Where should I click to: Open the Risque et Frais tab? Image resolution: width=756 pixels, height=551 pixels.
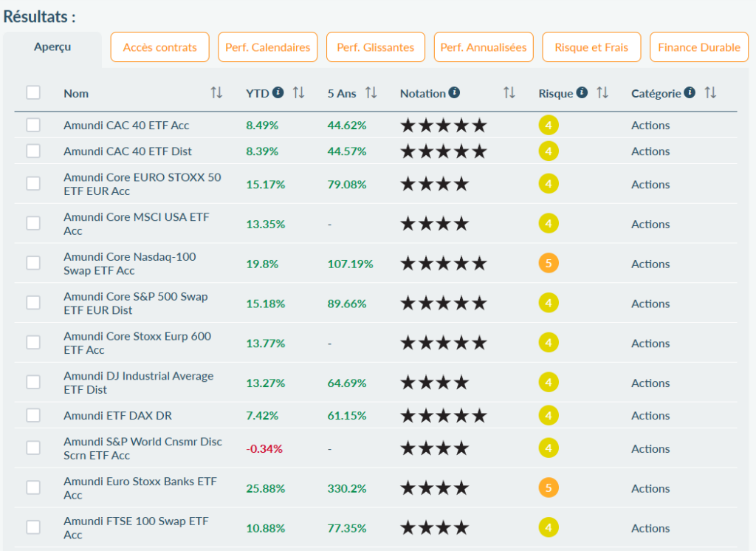(x=591, y=47)
